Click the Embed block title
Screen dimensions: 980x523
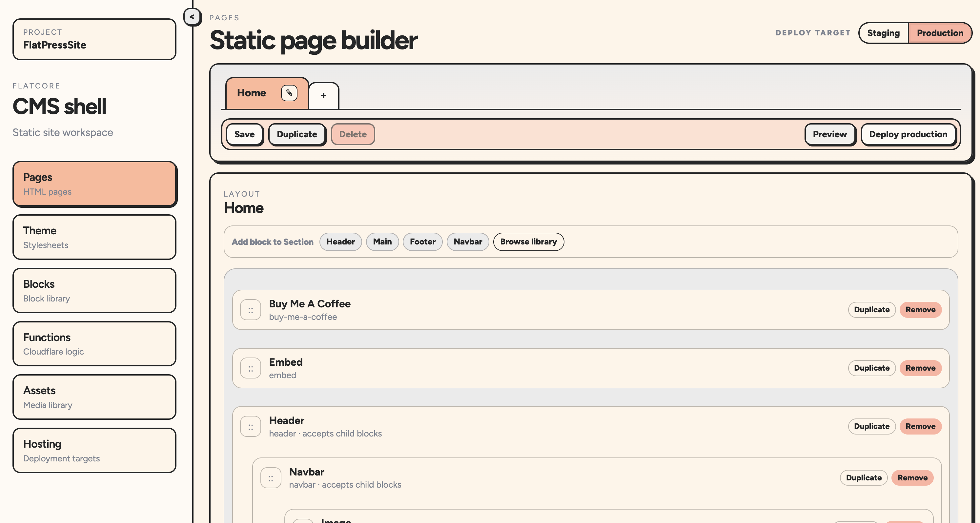click(286, 363)
